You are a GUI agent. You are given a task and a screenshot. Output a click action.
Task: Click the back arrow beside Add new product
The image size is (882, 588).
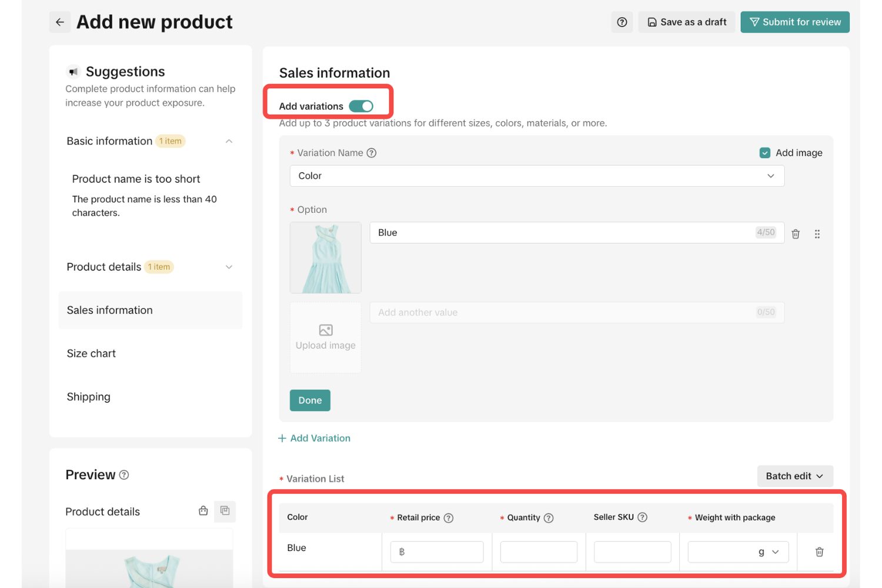point(60,22)
